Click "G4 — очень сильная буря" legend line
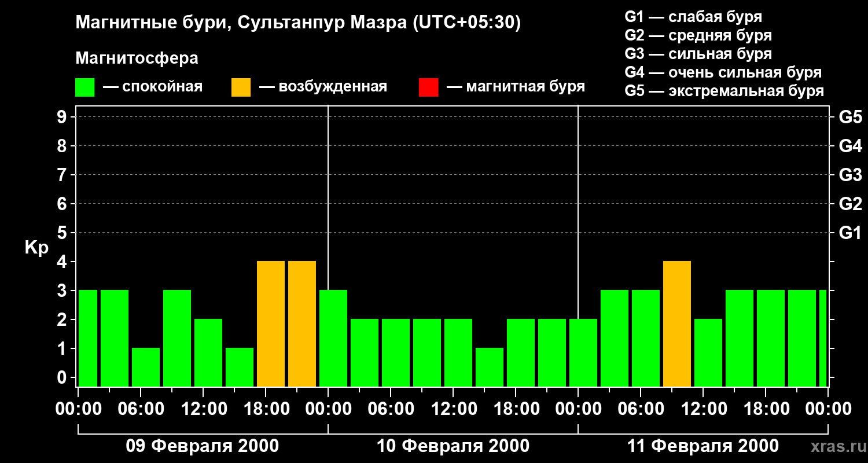This screenshot has height=463, width=868. pyautogui.click(x=723, y=72)
